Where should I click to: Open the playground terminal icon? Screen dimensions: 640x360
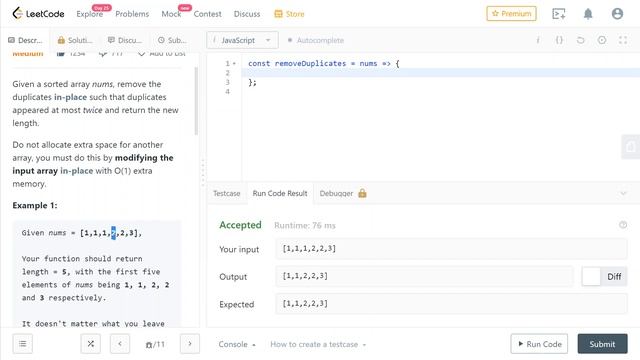[558, 13]
